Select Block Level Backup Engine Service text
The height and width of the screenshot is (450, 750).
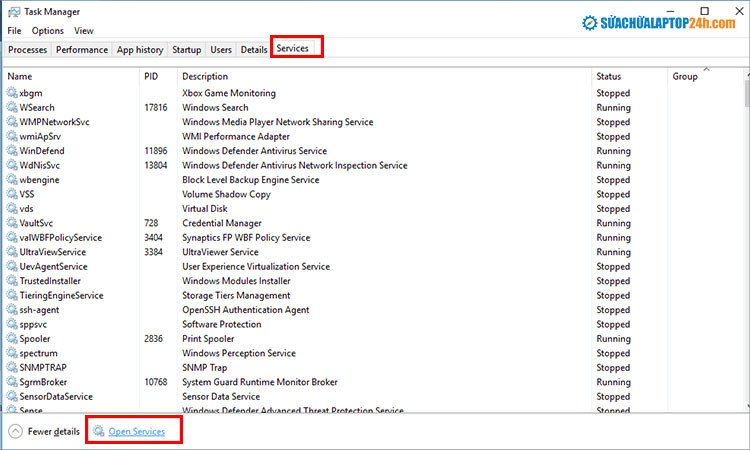pyautogui.click(x=251, y=179)
